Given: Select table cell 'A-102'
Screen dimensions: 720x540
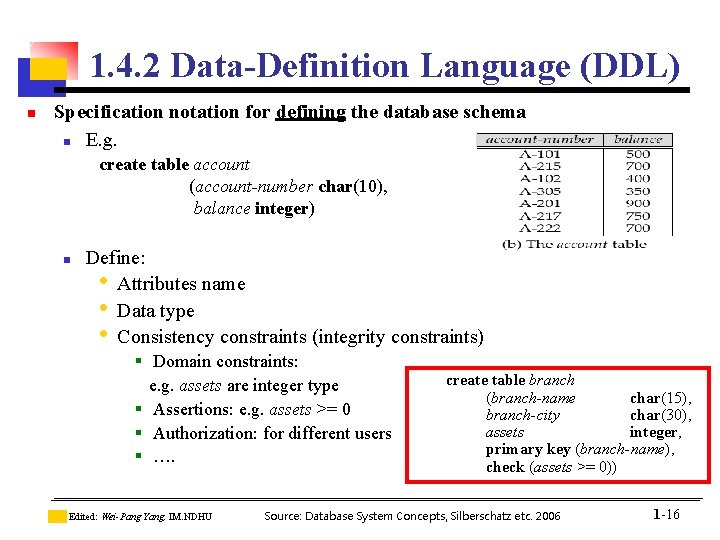Looking at the screenshot, I should click(x=540, y=178).
